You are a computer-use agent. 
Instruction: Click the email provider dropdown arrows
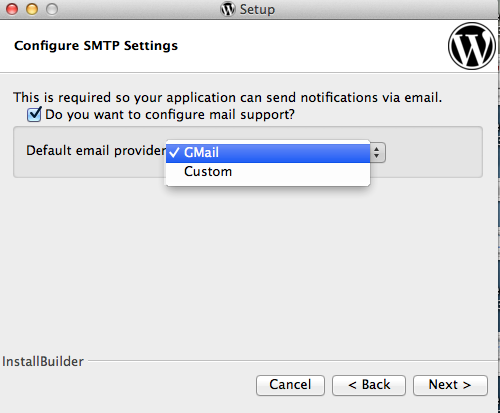pos(377,153)
